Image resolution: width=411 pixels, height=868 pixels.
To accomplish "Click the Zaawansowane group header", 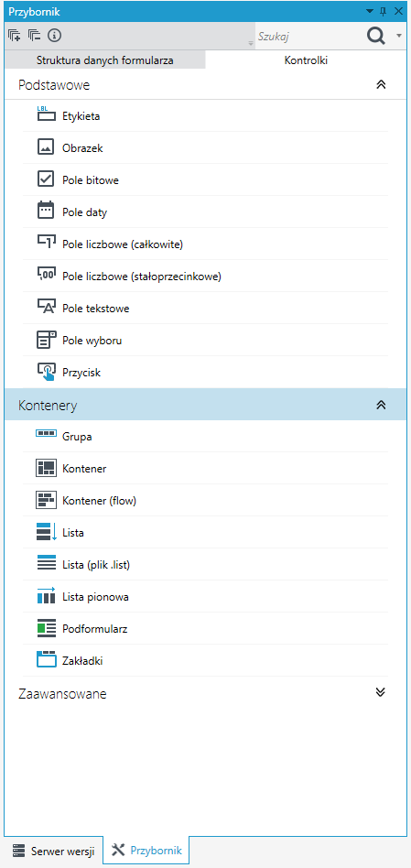I will tap(205, 693).
